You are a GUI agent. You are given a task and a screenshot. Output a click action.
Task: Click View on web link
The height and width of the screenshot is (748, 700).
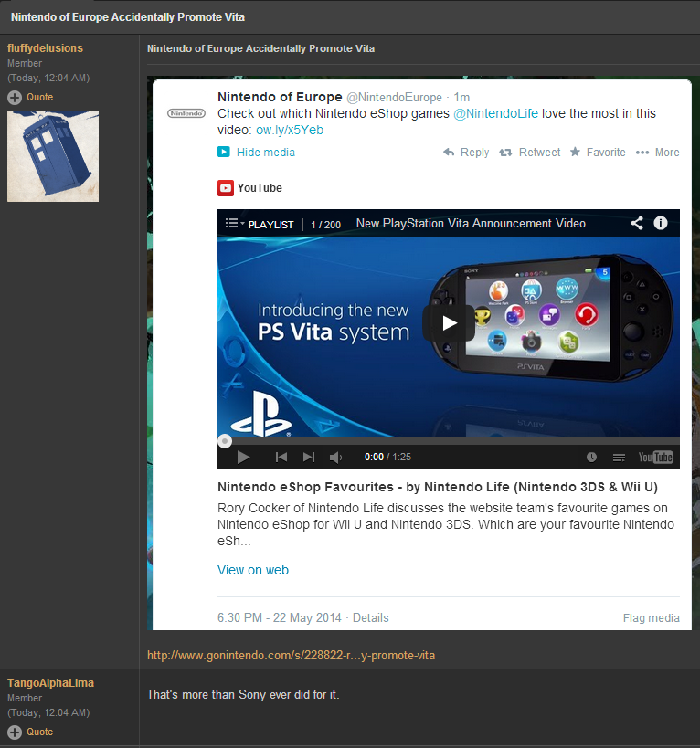[253, 570]
